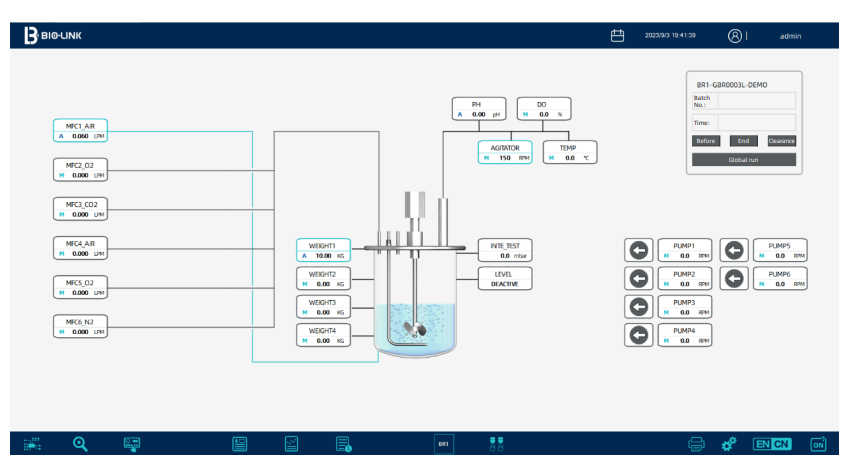Open the AGITATOR control box

pos(507,152)
